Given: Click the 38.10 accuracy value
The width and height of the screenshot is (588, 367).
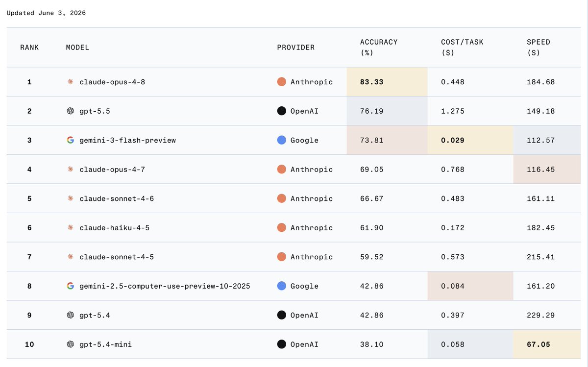Looking at the screenshot, I should point(372,344).
